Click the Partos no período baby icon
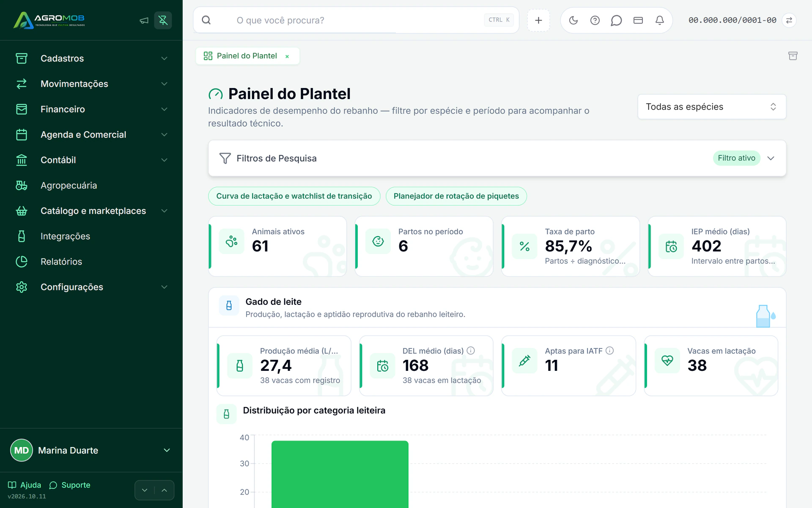The width and height of the screenshot is (812, 508). point(378,241)
